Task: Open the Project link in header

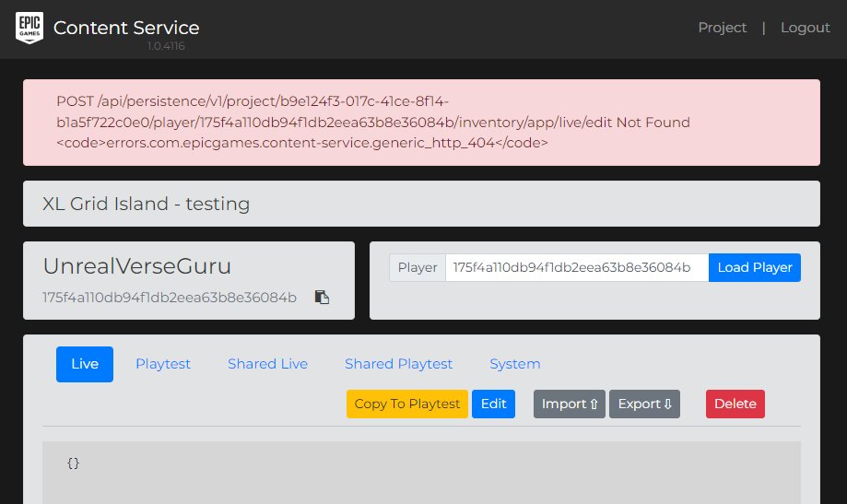Action: [723, 28]
